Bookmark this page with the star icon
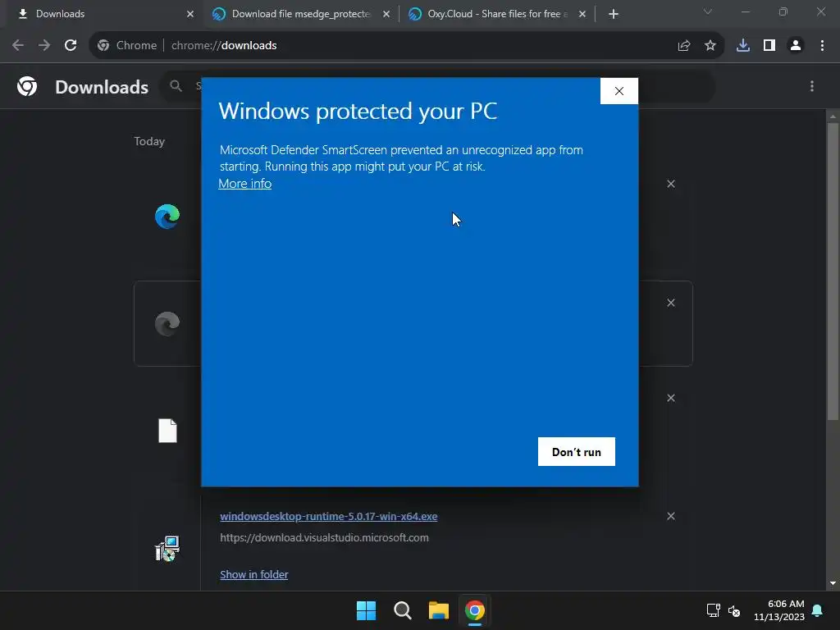The image size is (840, 630). pos(710,46)
